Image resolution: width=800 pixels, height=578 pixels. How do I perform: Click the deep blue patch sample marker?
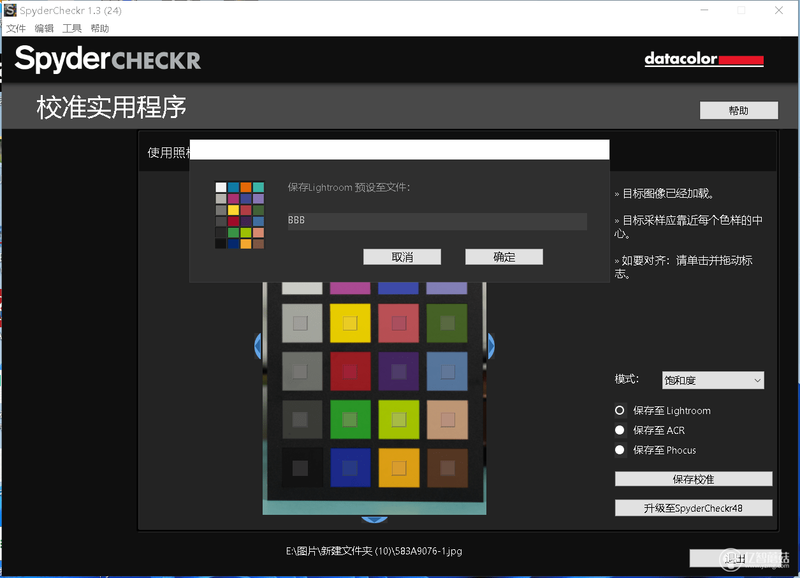(350, 468)
